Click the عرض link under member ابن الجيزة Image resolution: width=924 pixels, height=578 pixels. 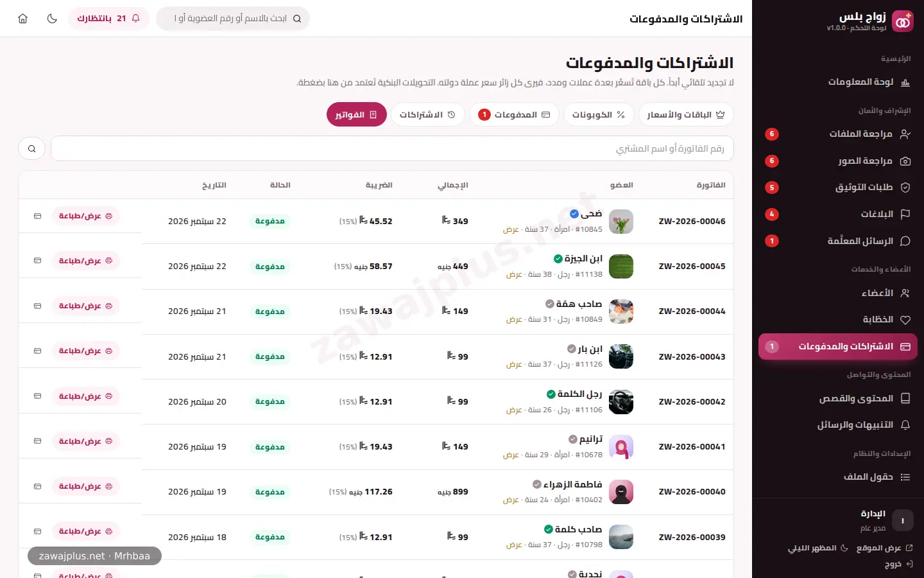pyautogui.click(x=514, y=275)
